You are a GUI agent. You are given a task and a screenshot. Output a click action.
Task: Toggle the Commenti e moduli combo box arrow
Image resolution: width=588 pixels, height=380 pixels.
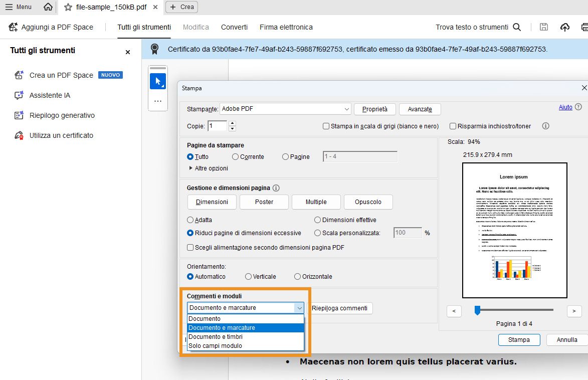[x=299, y=308]
